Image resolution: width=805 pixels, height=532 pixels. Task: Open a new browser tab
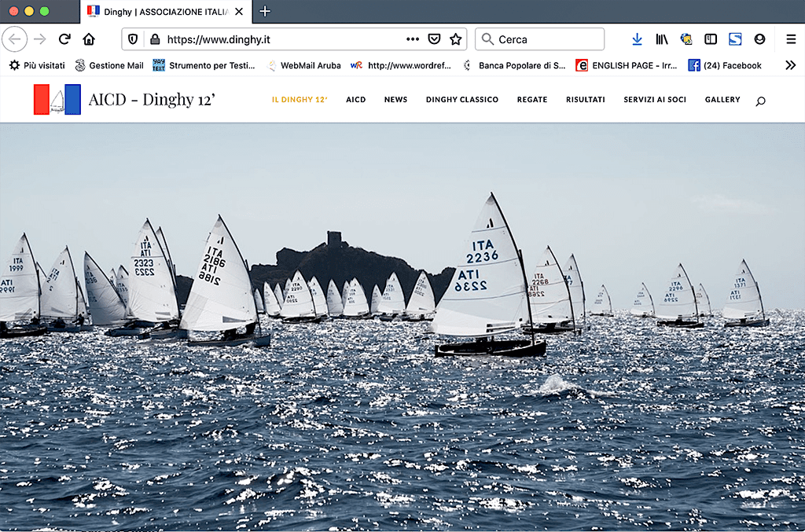265,11
